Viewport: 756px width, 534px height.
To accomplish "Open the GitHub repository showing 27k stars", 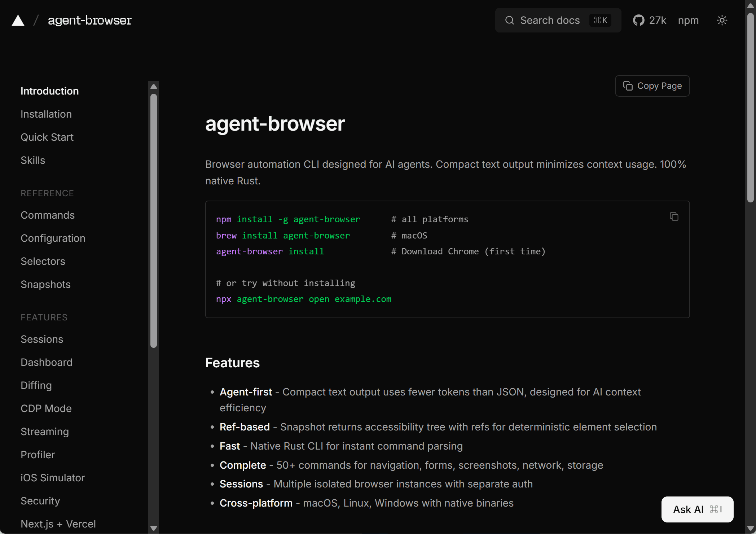I will point(649,20).
